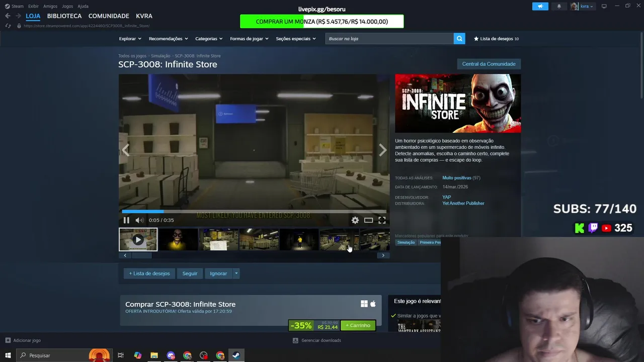Click Simulação breadcrumb link
This screenshot has height=362, width=644.
click(x=160, y=56)
